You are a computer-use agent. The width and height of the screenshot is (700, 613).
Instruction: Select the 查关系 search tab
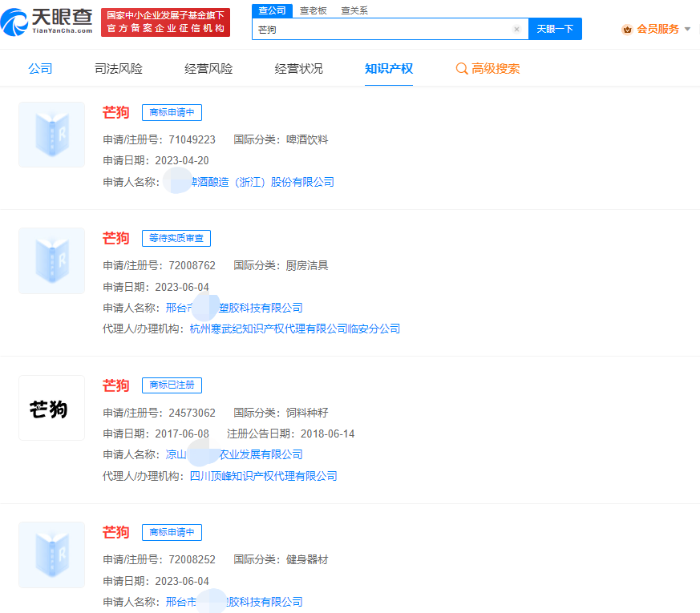[354, 10]
